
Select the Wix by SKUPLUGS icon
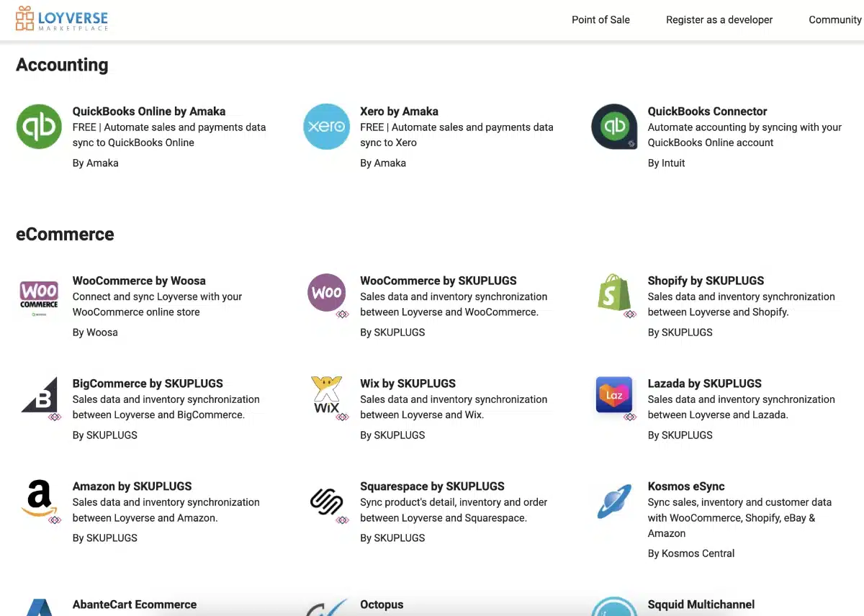326,396
